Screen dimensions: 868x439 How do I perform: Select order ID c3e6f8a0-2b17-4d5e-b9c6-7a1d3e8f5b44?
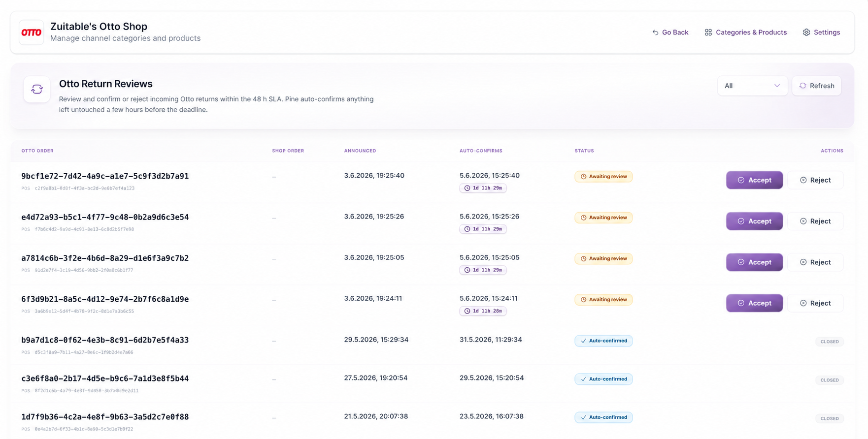[105, 378]
